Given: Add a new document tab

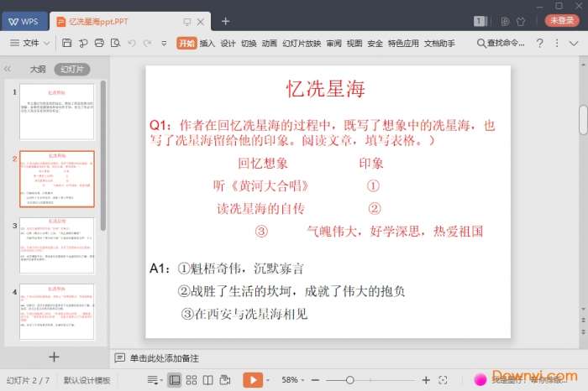Looking at the screenshot, I should tap(225, 21).
